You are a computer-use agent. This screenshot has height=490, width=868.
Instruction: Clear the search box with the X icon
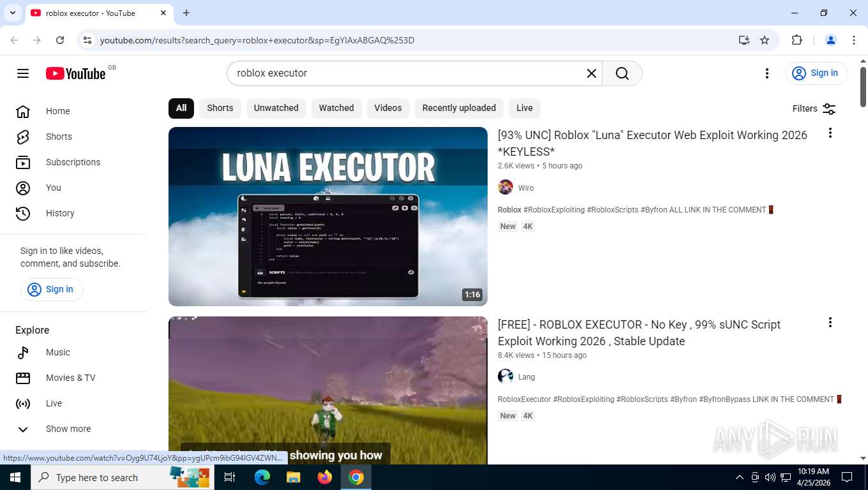(592, 73)
